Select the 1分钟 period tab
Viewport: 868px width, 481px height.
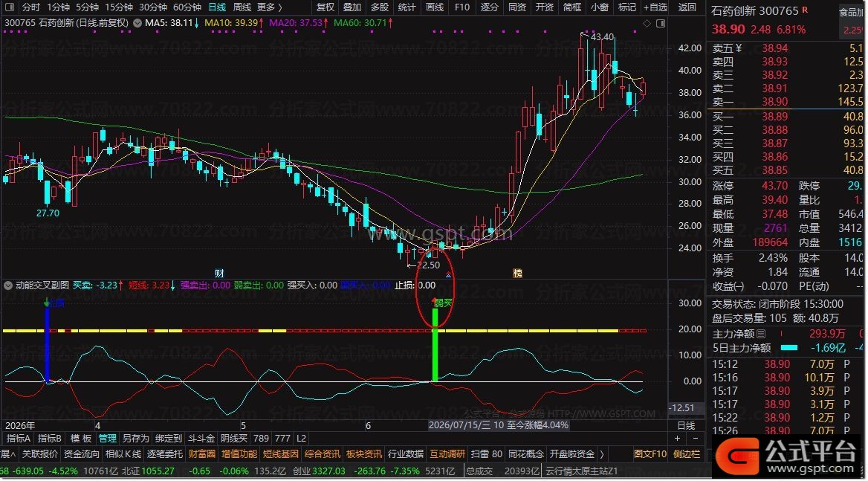pos(58,7)
